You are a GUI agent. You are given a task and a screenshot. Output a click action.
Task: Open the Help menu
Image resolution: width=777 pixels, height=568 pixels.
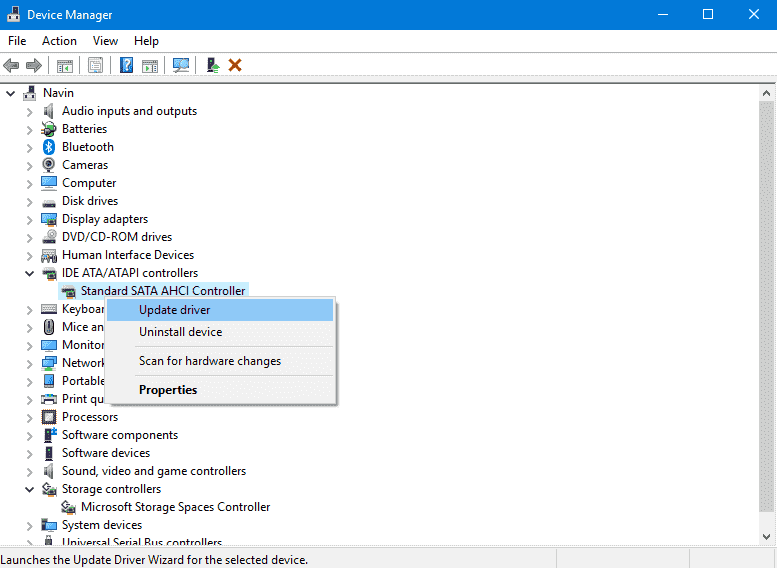[x=146, y=41]
